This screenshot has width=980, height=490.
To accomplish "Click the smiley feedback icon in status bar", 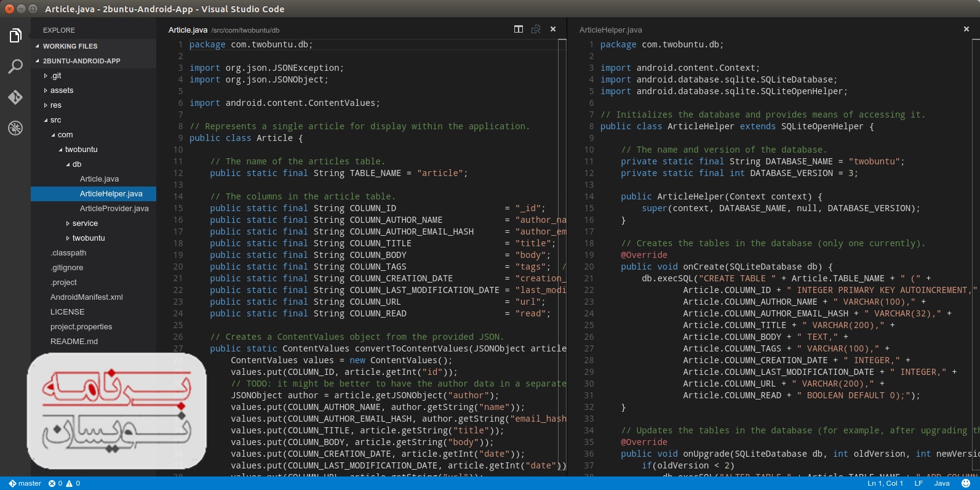I will click(x=966, y=483).
